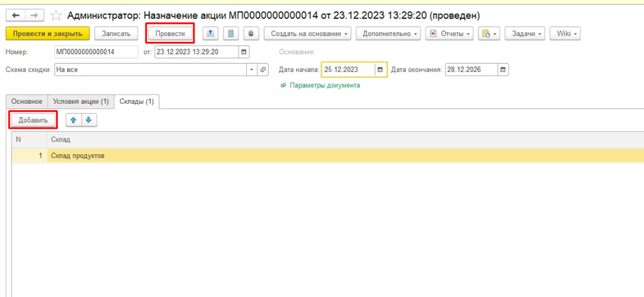Image resolution: width=644 pixels, height=297 pixels.
Task: Move warehouse row down with arrow
Action: pos(89,120)
